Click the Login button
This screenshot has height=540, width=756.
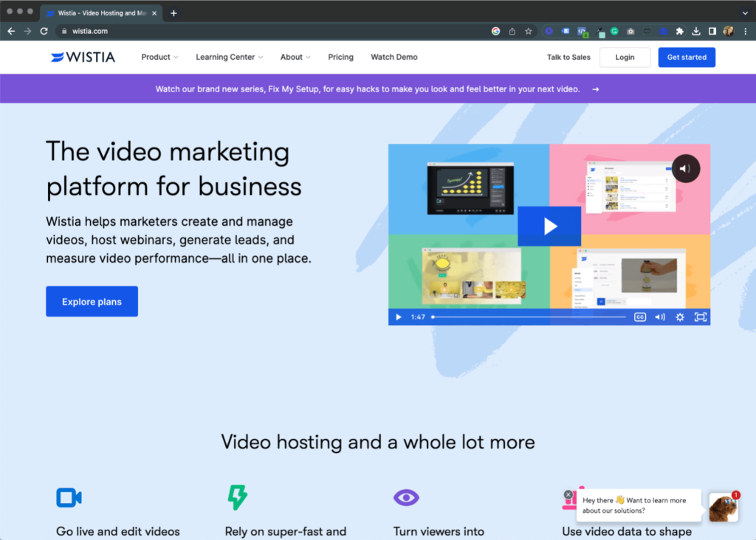point(625,58)
